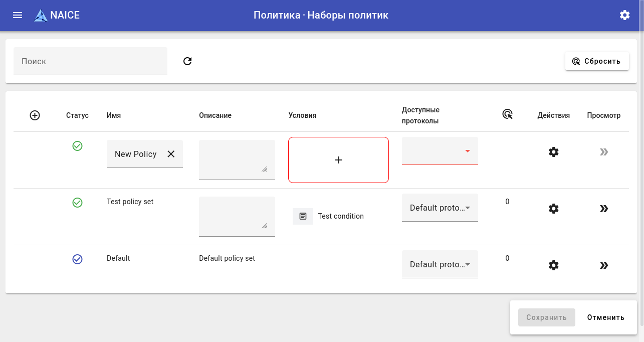Clear the New Policy name field
This screenshot has height=342, width=644.
(x=171, y=154)
